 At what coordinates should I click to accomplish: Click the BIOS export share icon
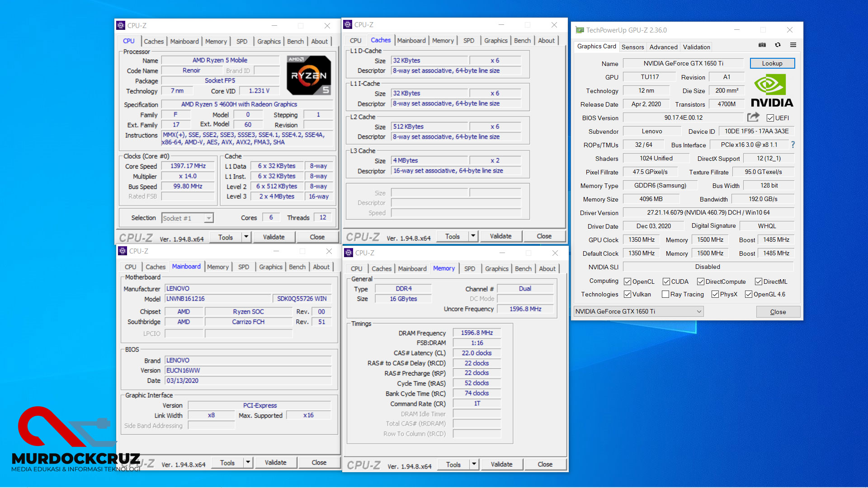pos(753,117)
